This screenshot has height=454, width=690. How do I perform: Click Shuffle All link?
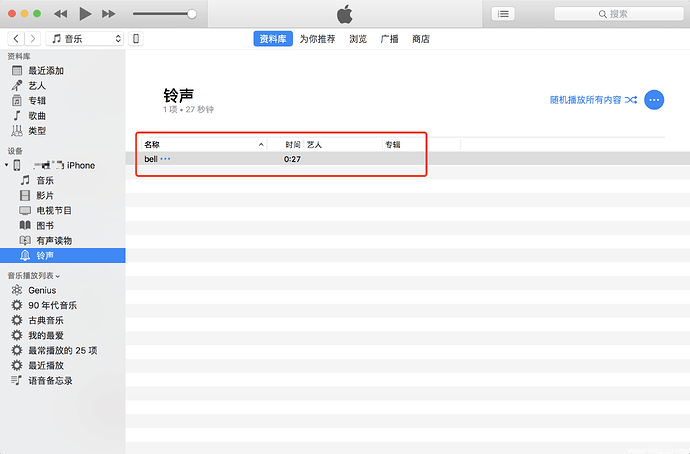(593, 100)
